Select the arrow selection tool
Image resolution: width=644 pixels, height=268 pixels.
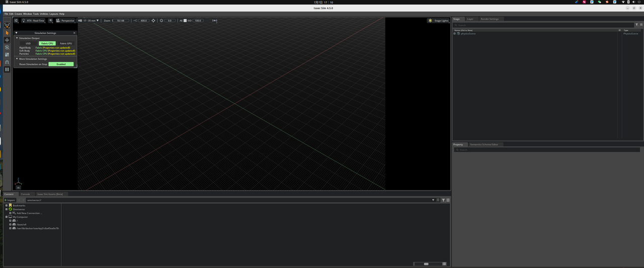[x=7, y=33]
